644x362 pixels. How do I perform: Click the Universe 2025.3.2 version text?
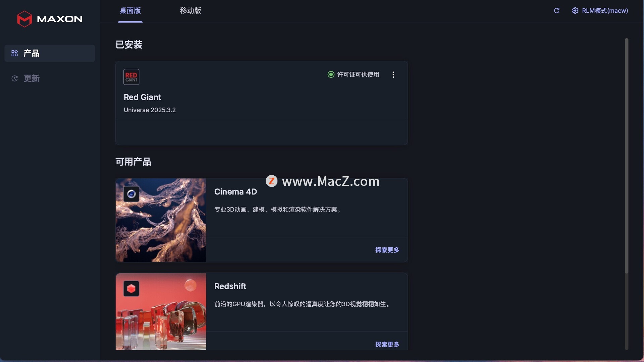(x=150, y=110)
